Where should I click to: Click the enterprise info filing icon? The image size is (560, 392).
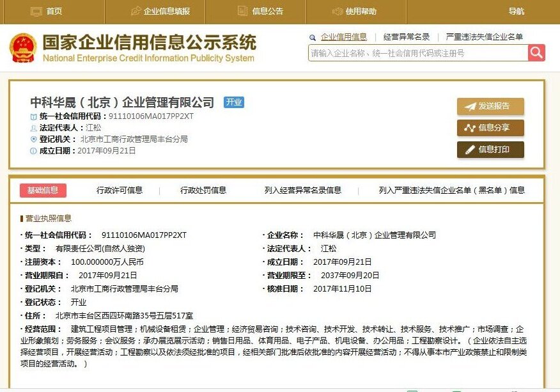(136, 11)
